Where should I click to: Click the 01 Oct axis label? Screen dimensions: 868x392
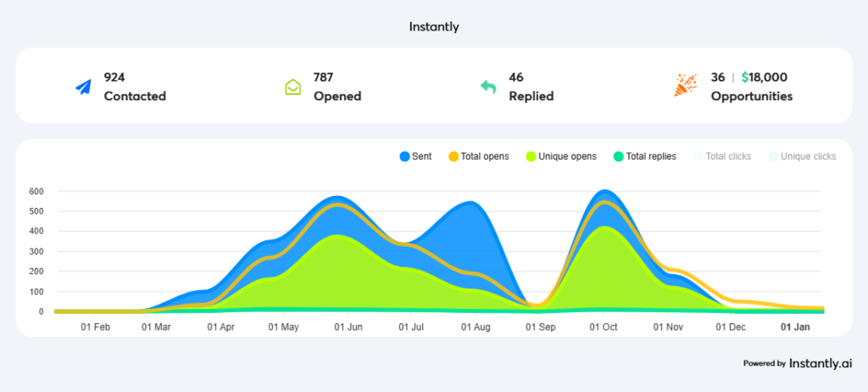click(x=603, y=328)
